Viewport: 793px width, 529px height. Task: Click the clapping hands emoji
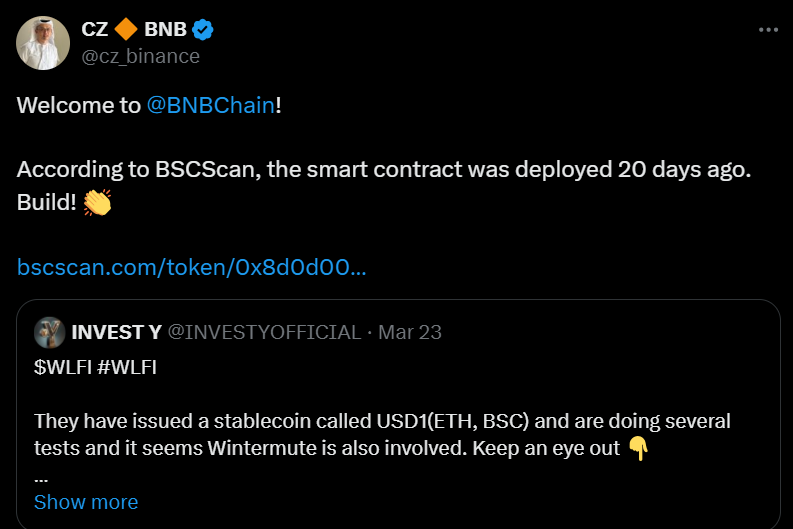point(98,203)
